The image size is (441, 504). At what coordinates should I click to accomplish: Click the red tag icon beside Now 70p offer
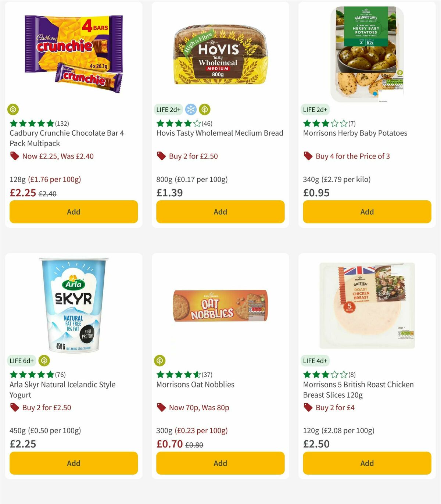click(x=161, y=407)
